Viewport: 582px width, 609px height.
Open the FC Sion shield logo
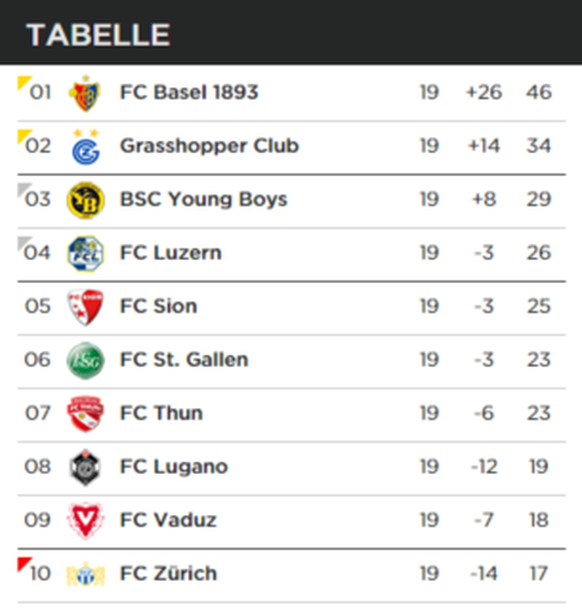point(85,307)
